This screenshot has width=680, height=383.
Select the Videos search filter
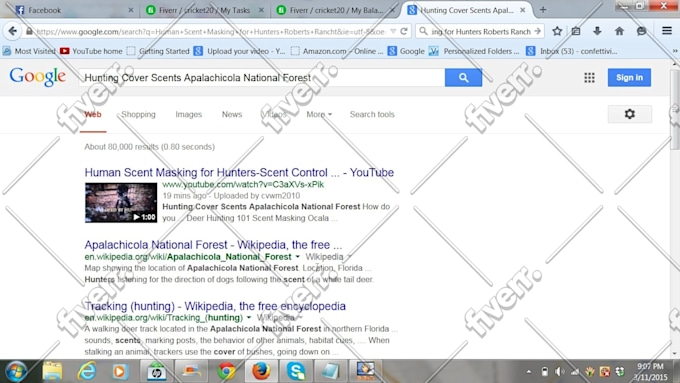[274, 114]
